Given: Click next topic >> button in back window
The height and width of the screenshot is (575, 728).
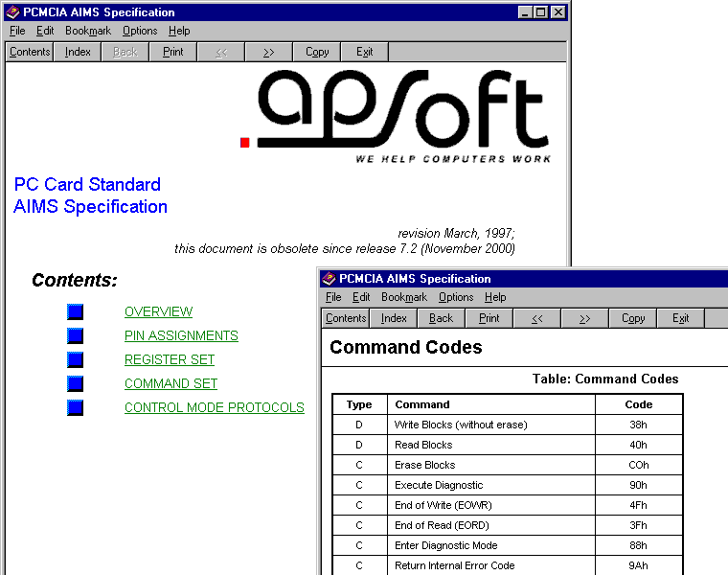Looking at the screenshot, I should 269,52.
